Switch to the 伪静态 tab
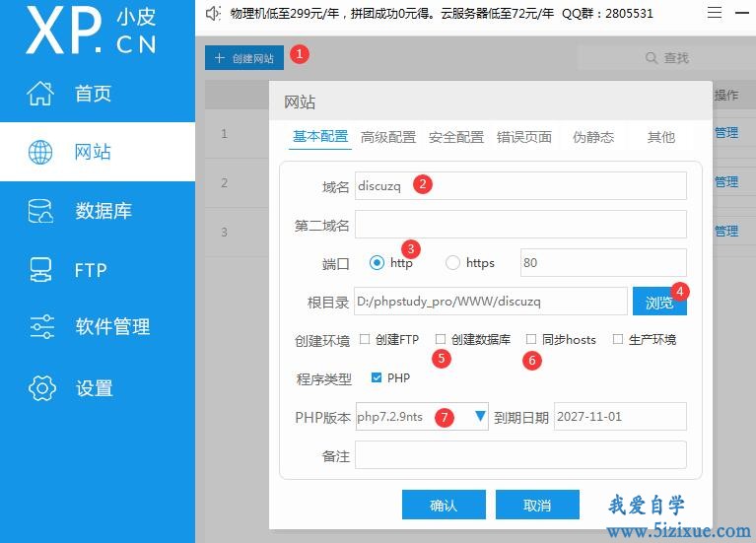This screenshot has width=756, height=543. [x=593, y=137]
